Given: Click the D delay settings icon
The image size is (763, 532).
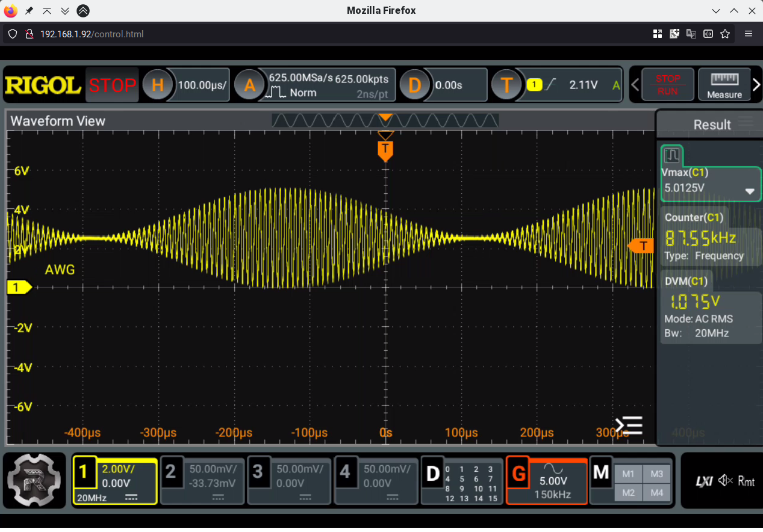Looking at the screenshot, I should click(x=414, y=85).
